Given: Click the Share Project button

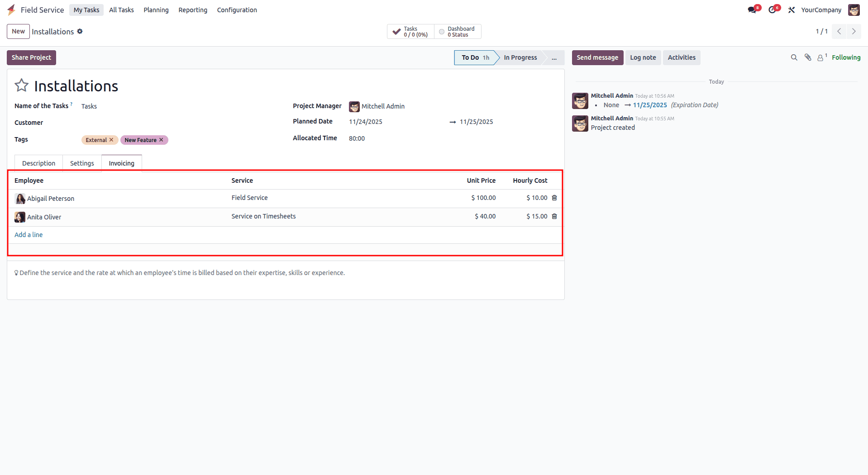Looking at the screenshot, I should pos(31,57).
